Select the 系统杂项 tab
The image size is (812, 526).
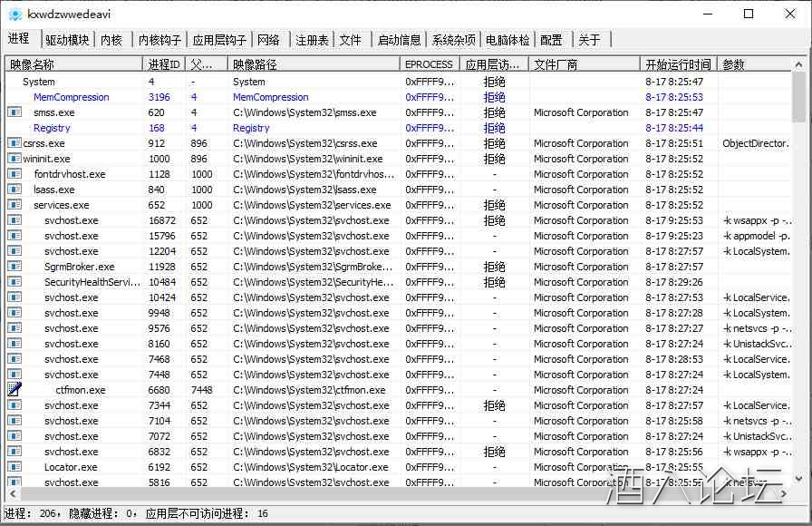[454, 40]
